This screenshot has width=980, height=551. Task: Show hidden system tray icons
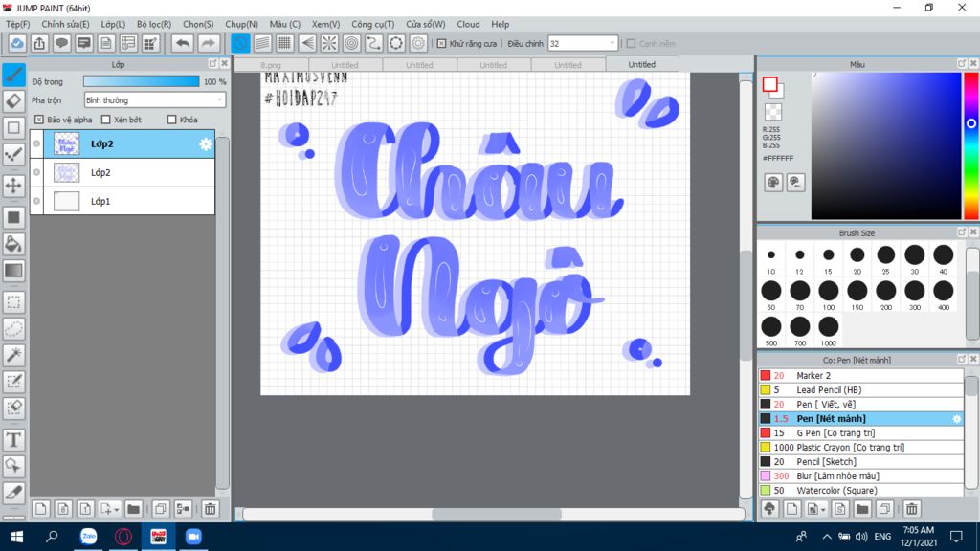[827, 537]
